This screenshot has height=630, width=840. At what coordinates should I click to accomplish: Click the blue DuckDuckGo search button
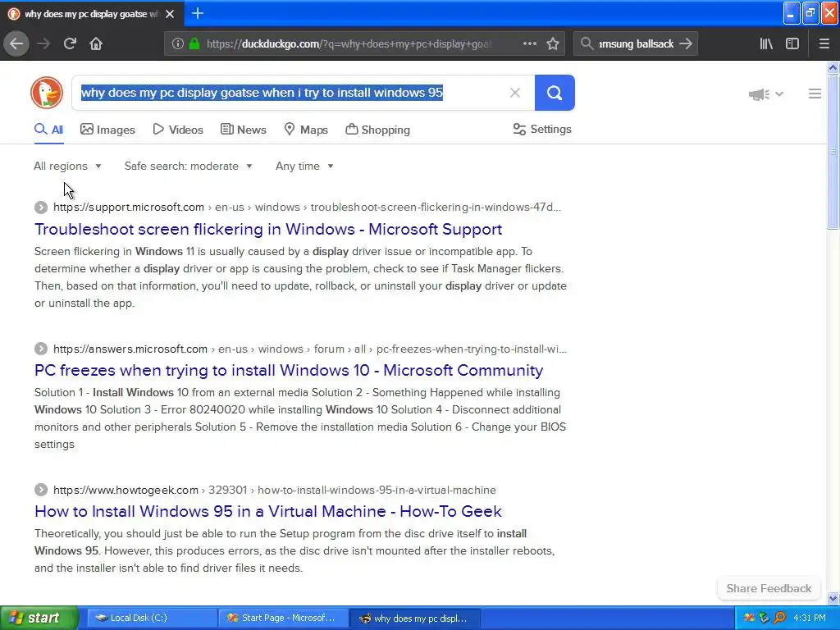coord(555,93)
